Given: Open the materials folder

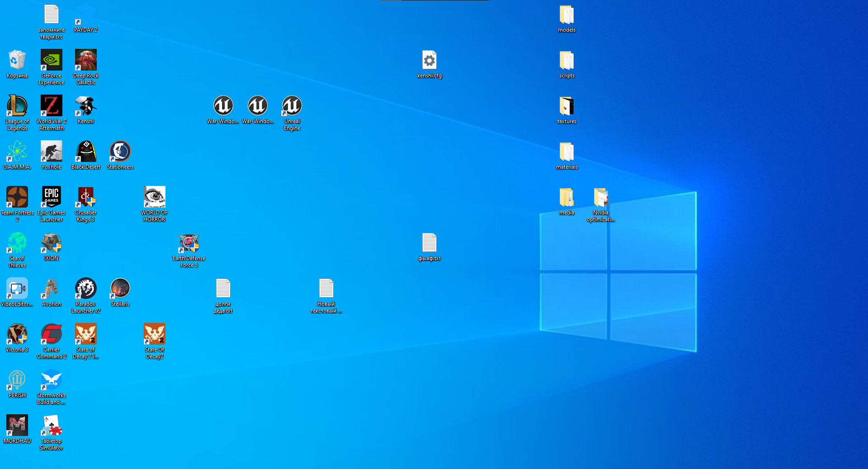Looking at the screenshot, I should 567,156.
